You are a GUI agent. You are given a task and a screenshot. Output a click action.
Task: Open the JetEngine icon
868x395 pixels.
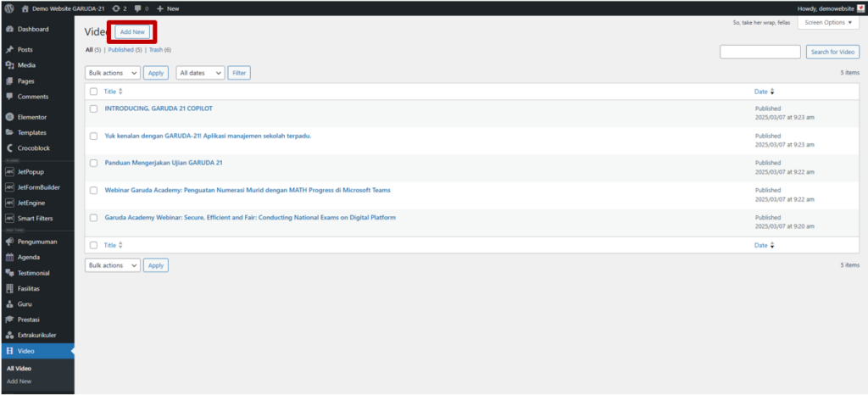tap(9, 203)
